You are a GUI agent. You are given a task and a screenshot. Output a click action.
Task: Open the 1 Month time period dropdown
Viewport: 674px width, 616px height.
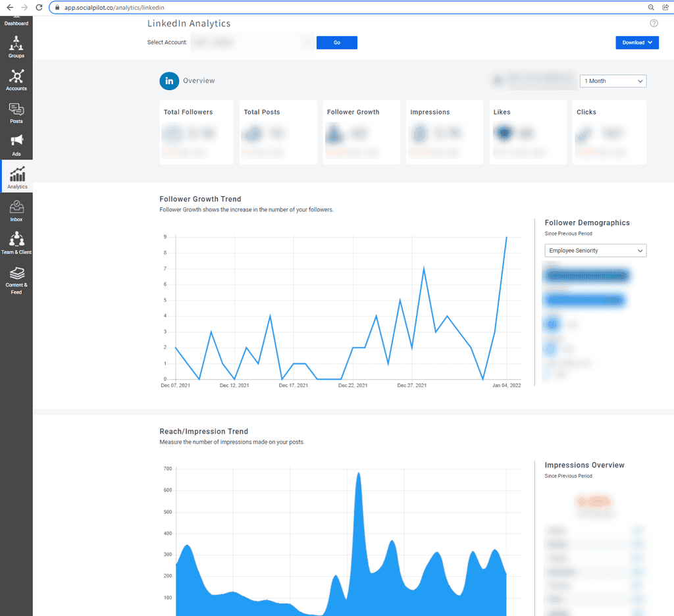pos(613,81)
